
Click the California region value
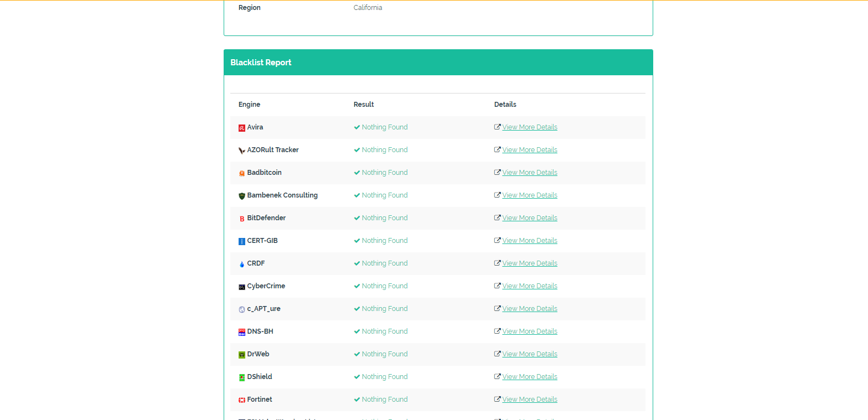[368, 8]
